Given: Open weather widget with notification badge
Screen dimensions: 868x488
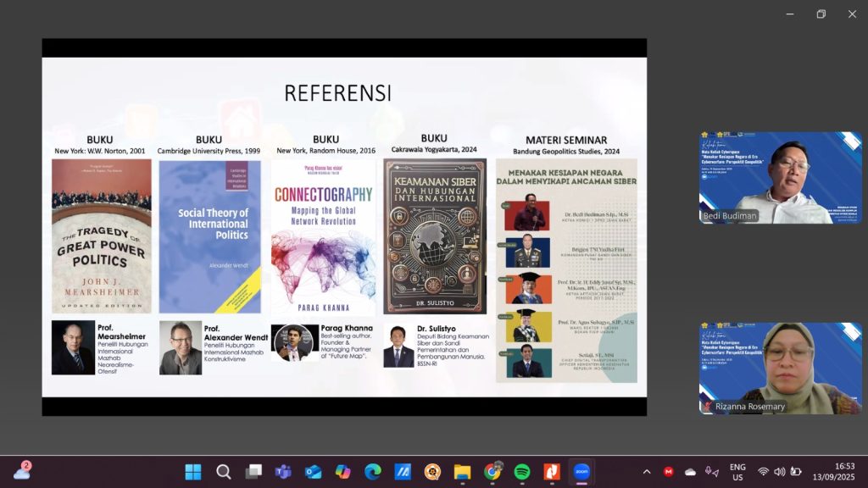Looking at the screenshot, I should [x=23, y=471].
